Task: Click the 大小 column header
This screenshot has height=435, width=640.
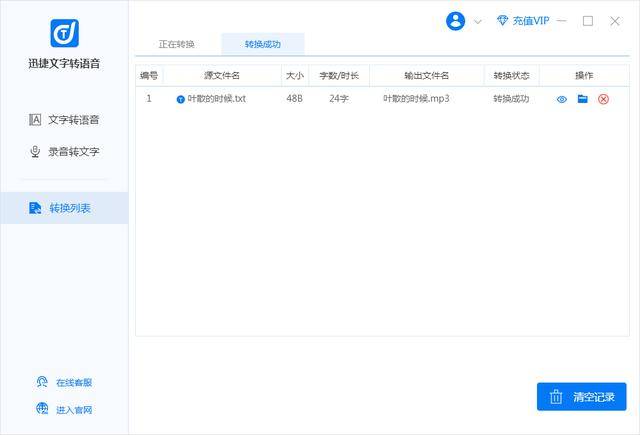Action: point(295,75)
